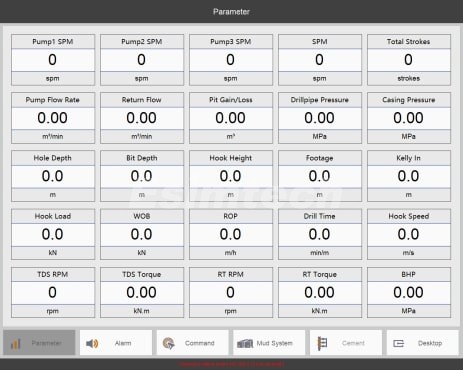Screen dimensions: 463x371
Task: Click the RT Torque value
Action: pyautogui.click(x=320, y=293)
